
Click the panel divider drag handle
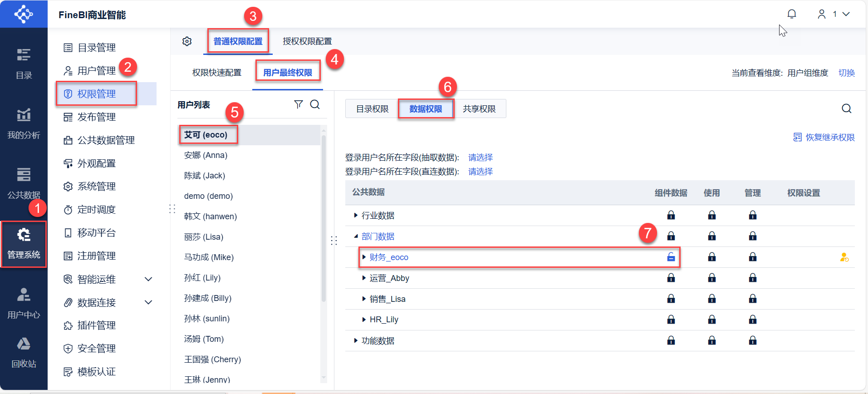click(334, 241)
